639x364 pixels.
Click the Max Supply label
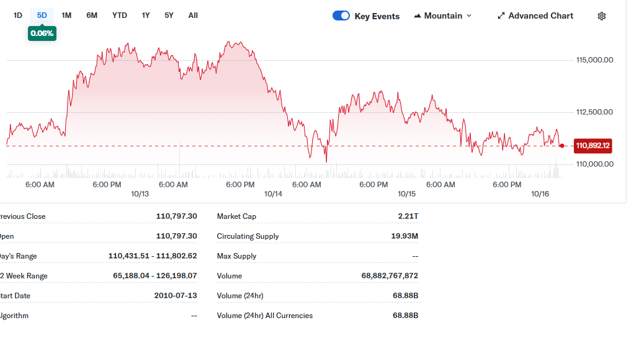236,256
